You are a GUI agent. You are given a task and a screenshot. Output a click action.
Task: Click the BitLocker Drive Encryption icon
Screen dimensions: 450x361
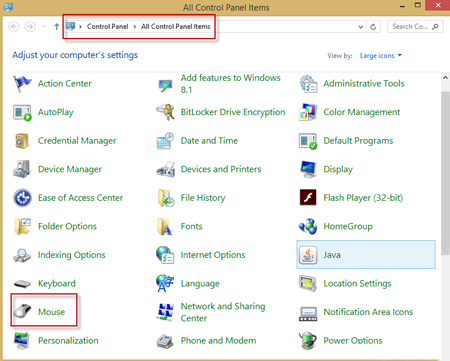[x=165, y=112]
